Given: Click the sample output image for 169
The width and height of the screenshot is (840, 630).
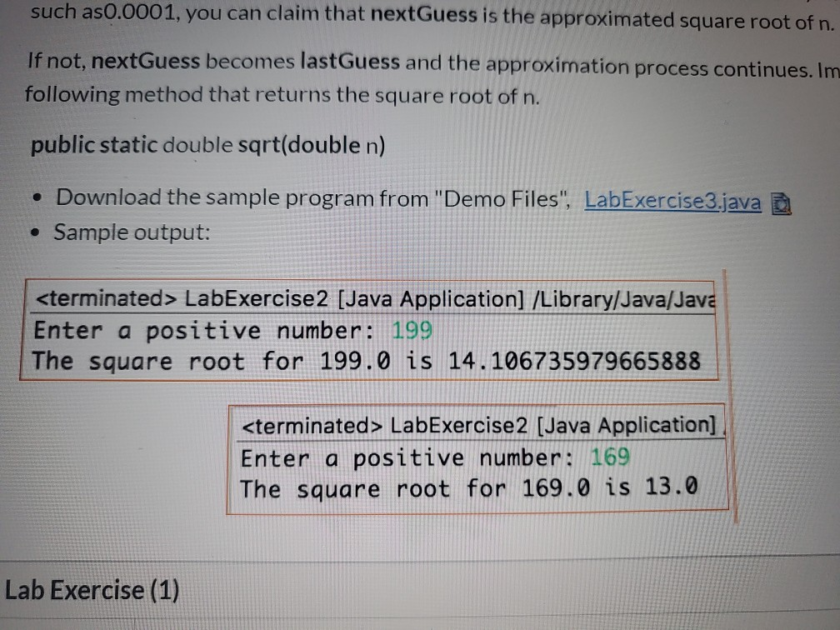Looking at the screenshot, I should [x=477, y=459].
